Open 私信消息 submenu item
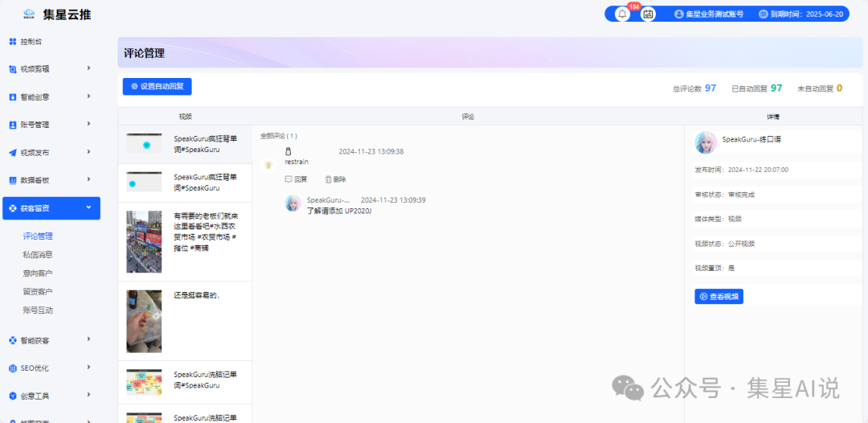868x423 pixels. point(38,255)
